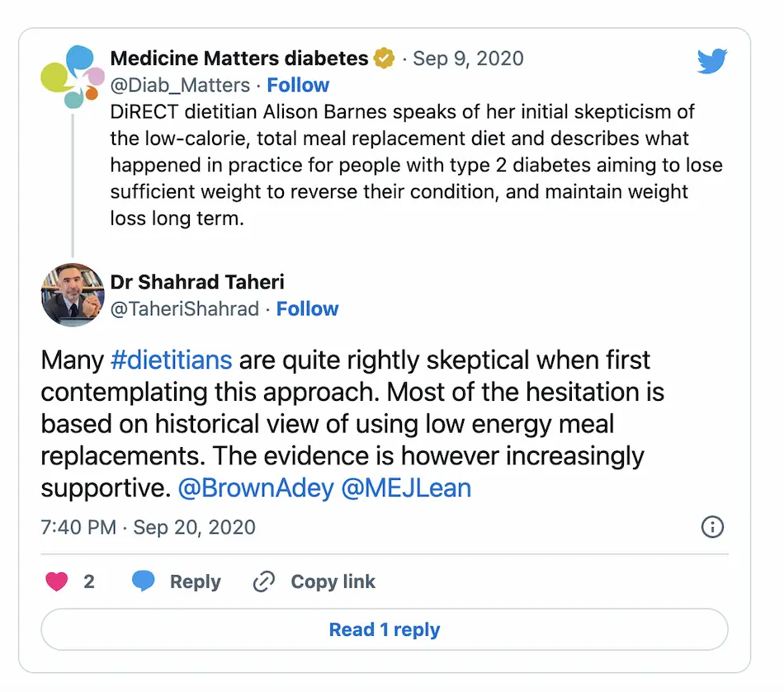784x692 pixels.
Task: Open the info circle icon near the timestamp
Action: coord(712,527)
